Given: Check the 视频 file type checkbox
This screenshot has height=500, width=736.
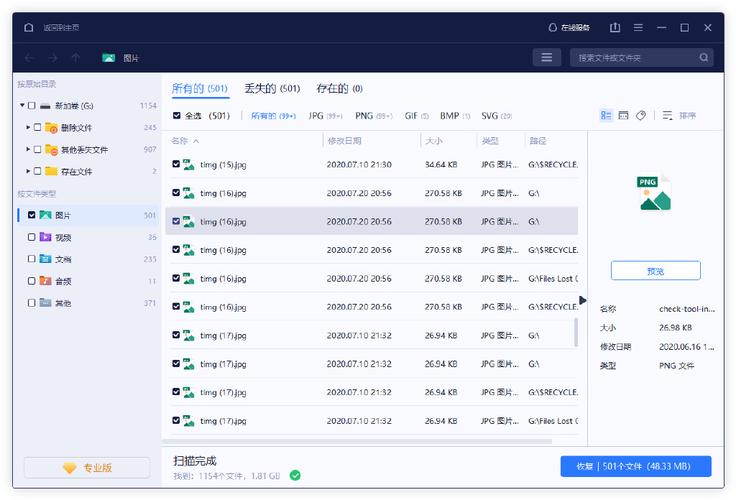Looking at the screenshot, I should pos(32,237).
